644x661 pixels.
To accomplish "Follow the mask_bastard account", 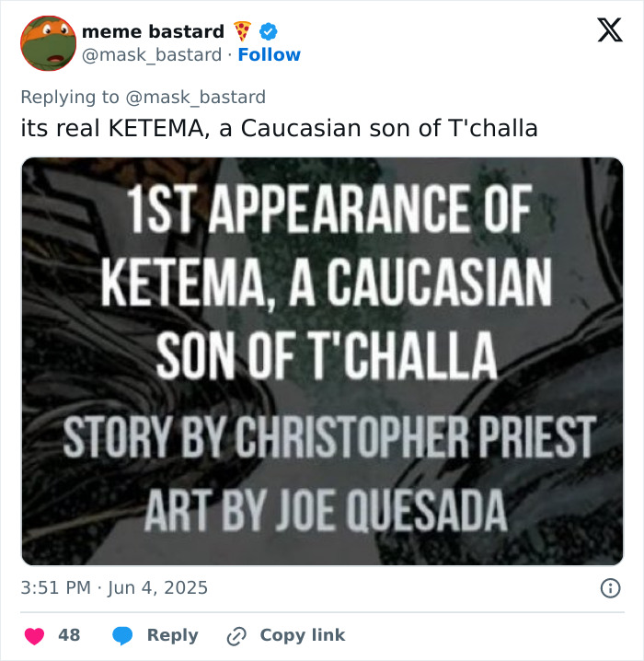I will pos(269,55).
